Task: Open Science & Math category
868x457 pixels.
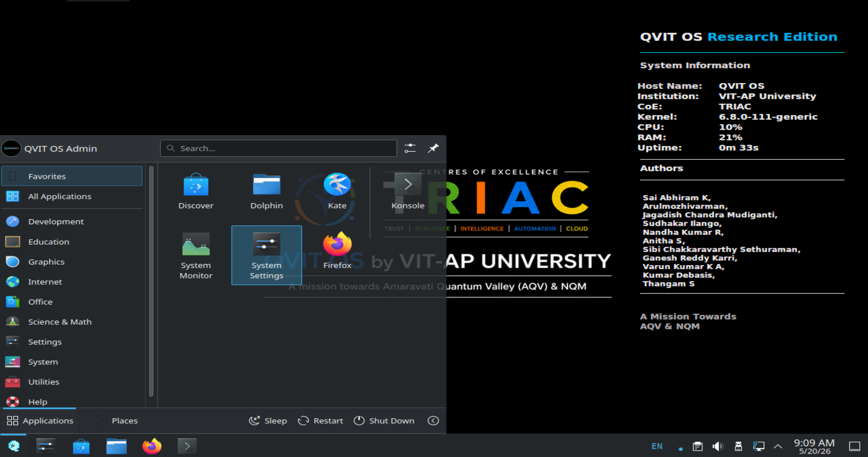Action: pyautogui.click(x=72, y=322)
